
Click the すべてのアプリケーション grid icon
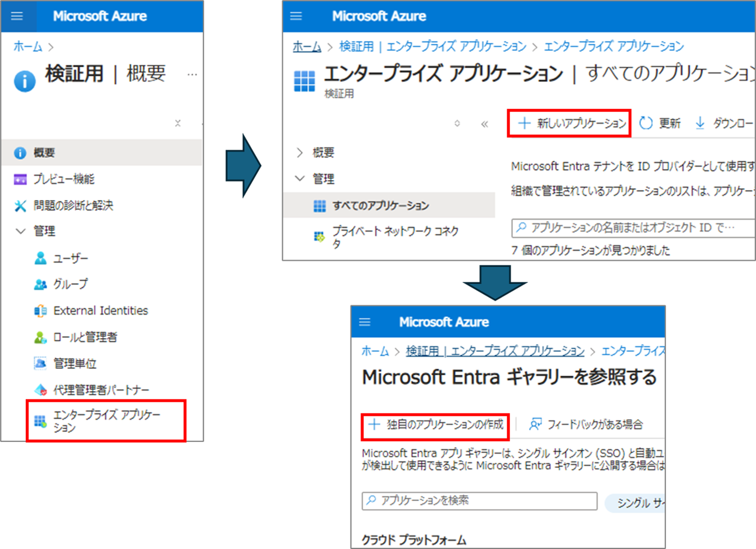pyautogui.click(x=320, y=206)
